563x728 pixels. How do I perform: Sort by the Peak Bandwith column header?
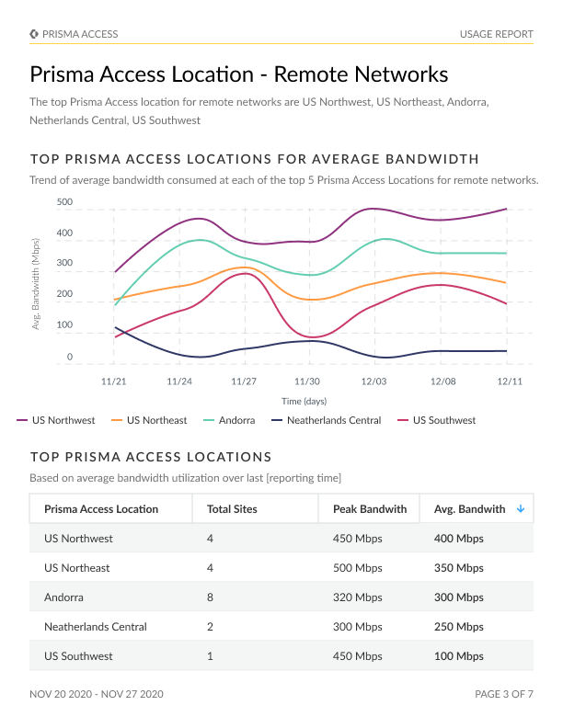(370, 509)
